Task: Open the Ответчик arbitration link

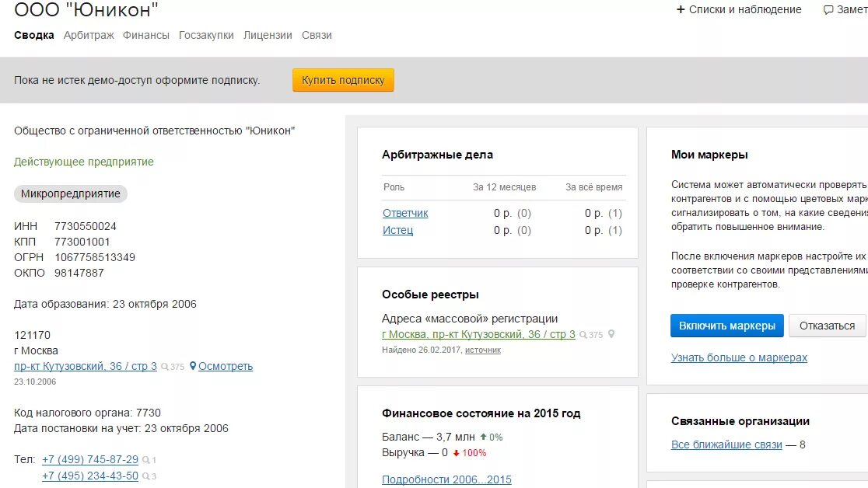Action: point(405,213)
